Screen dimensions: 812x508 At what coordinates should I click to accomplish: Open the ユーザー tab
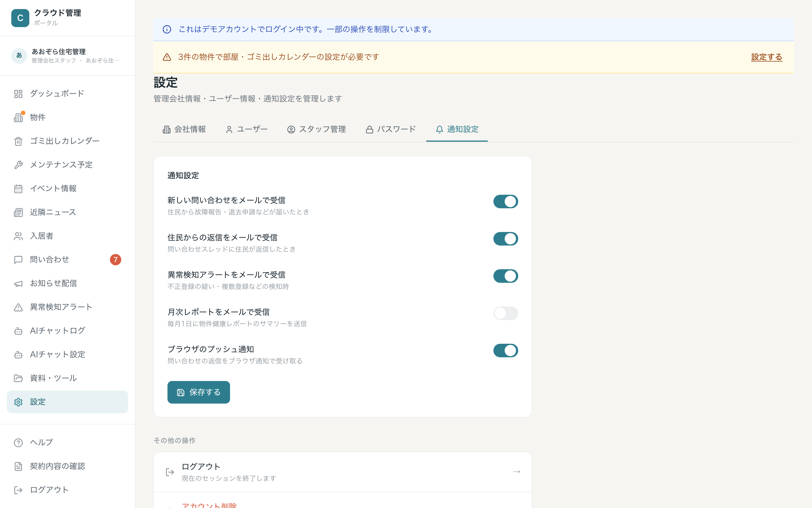247,129
